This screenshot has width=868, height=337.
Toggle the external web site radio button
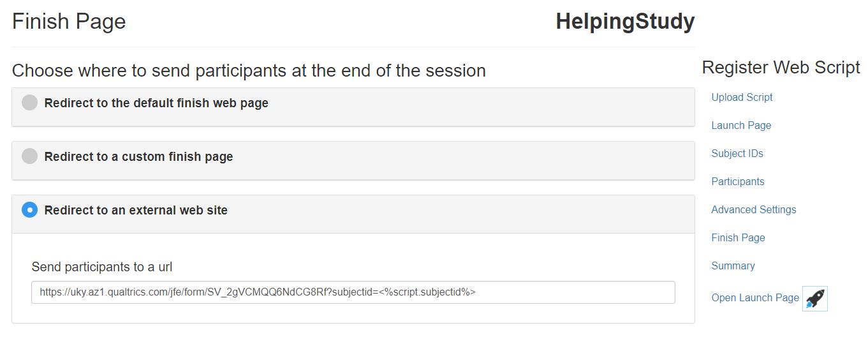tap(29, 209)
